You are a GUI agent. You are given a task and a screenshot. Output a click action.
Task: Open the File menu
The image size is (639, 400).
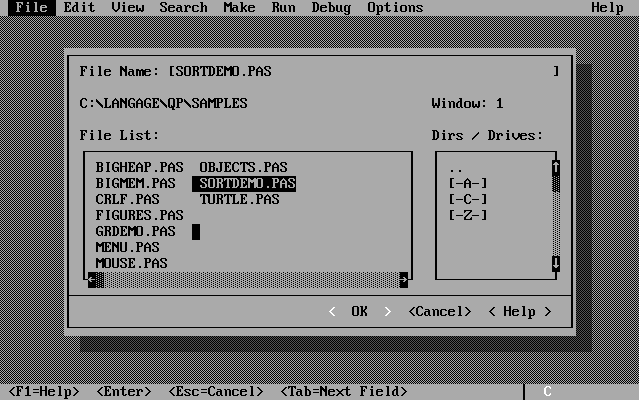[31, 7]
